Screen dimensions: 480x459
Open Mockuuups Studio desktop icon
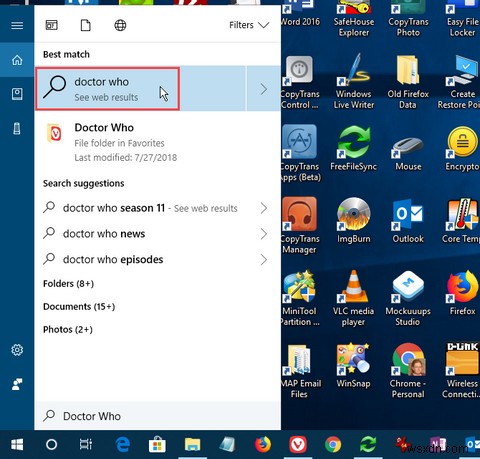[x=408, y=299]
